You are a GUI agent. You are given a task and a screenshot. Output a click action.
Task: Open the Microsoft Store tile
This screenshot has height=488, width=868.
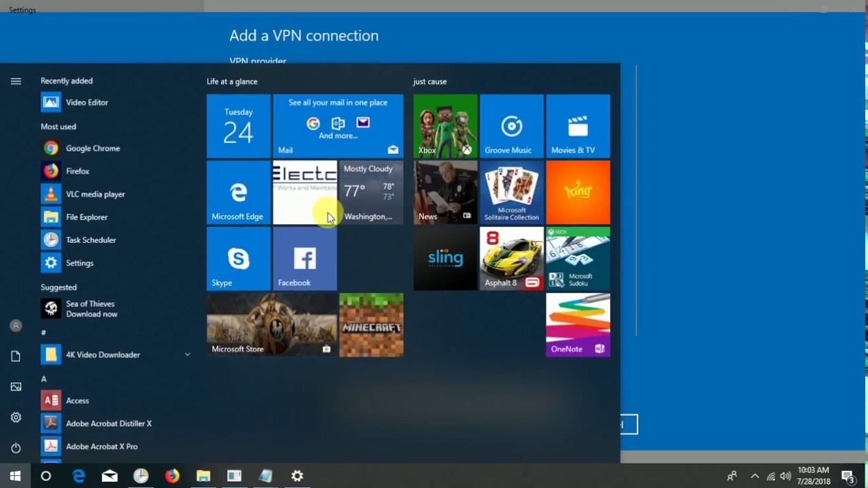(x=272, y=325)
